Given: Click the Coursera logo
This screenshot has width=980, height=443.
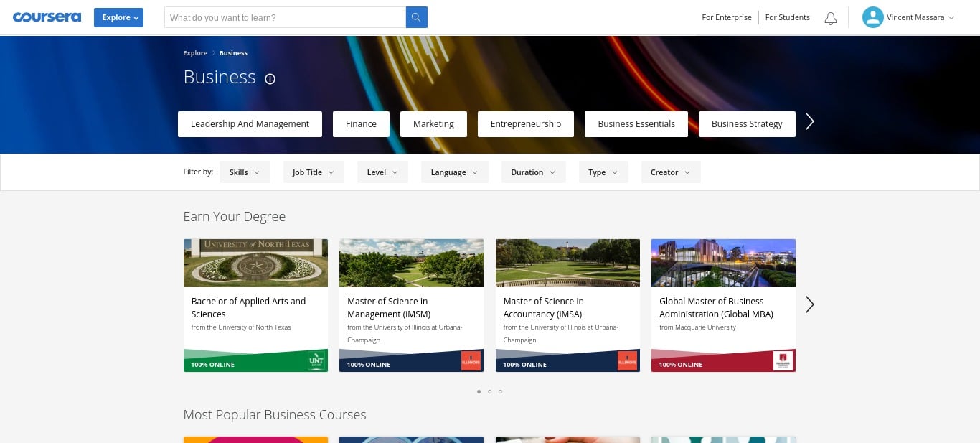Looking at the screenshot, I should click(47, 17).
